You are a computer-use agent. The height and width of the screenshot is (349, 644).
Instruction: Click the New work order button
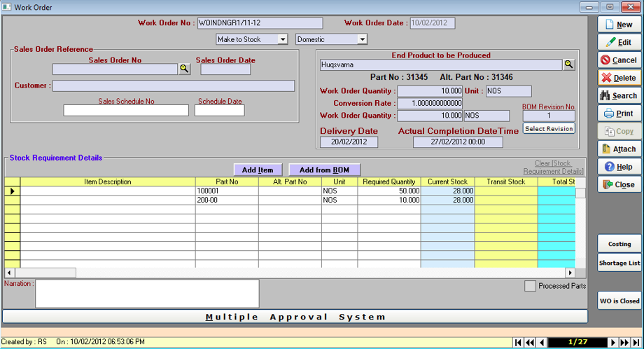point(619,25)
